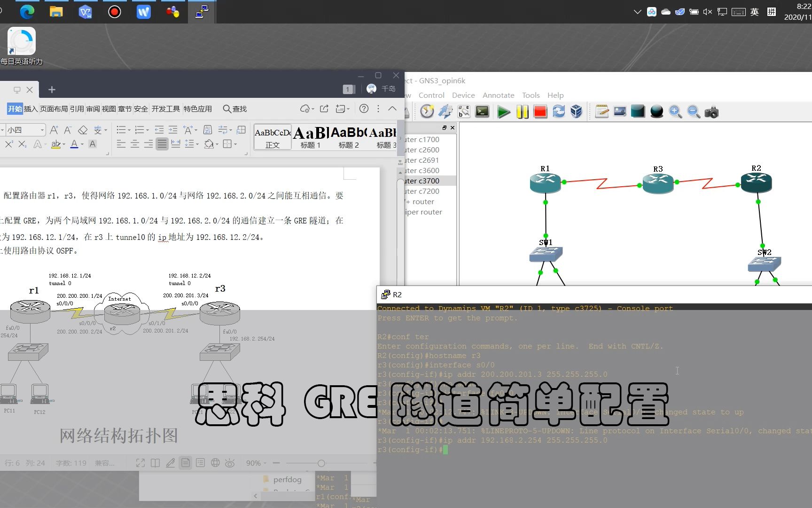This screenshot has height=508, width=812.
Task: Apply superscript formatting
Action: coord(8,144)
